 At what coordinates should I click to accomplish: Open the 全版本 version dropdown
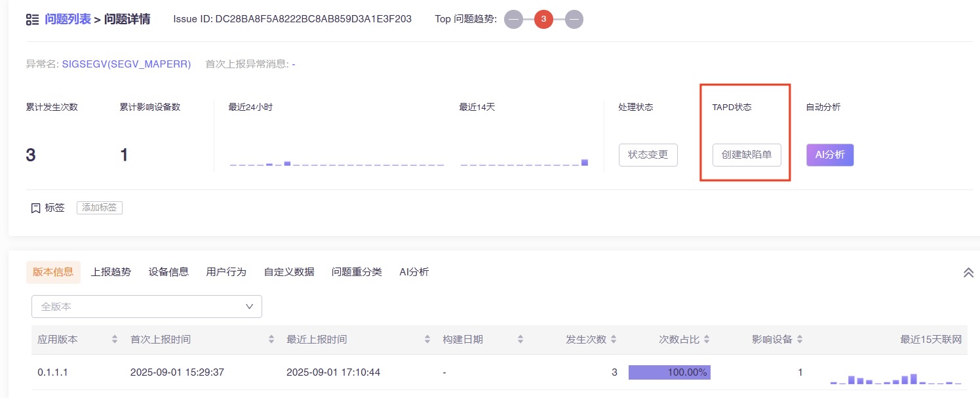pyautogui.click(x=147, y=306)
